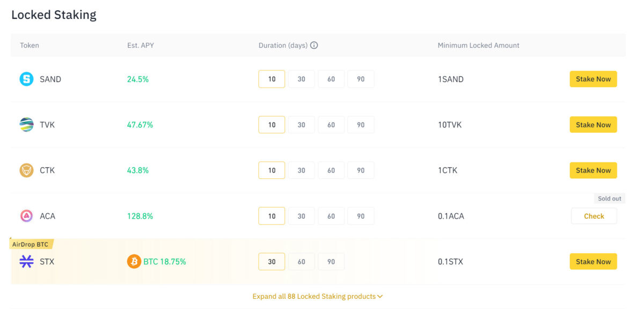Click the 128.8% APY value
Viewport: 644px width, 309px height.
(x=140, y=216)
